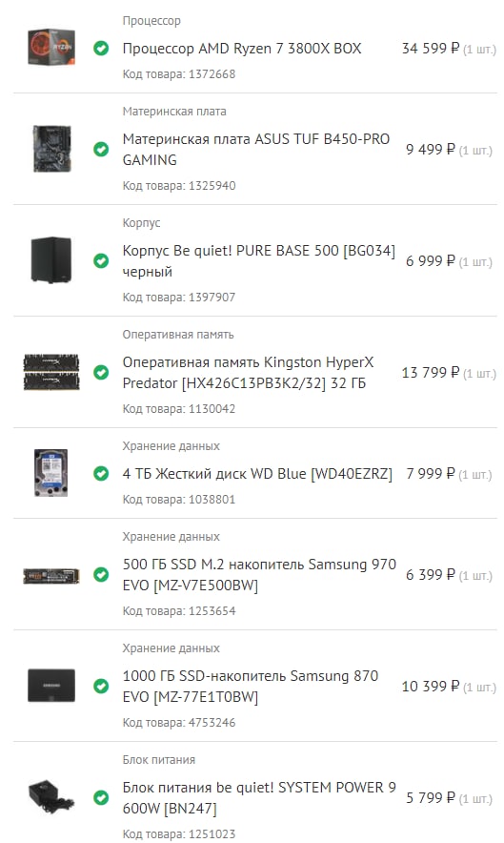The height and width of the screenshot is (843, 504).
Task: Open the Корпус Be quiet! PURE BASE 500 link
Action: [x=258, y=260]
